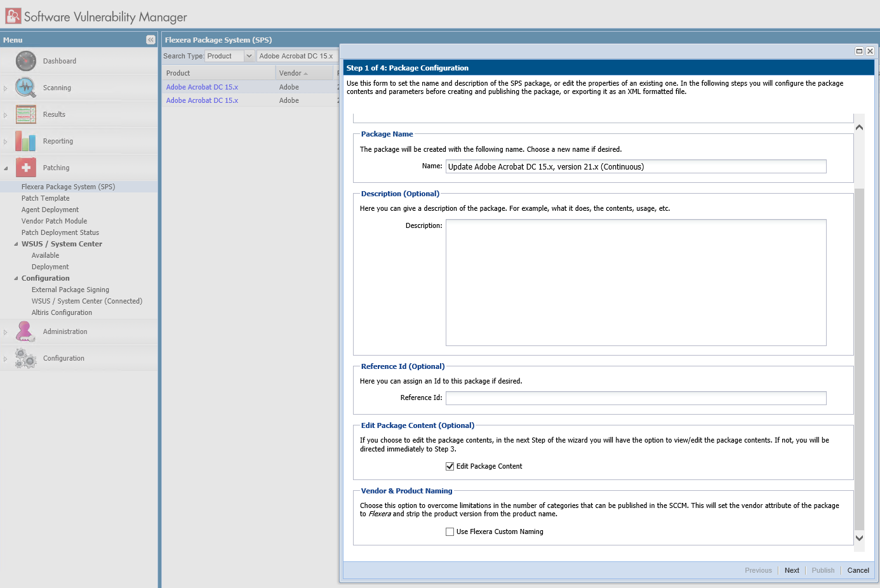Image resolution: width=880 pixels, height=588 pixels.
Task: Sort by the Product column header
Action: pyautogui.click(x=218, y=73)
